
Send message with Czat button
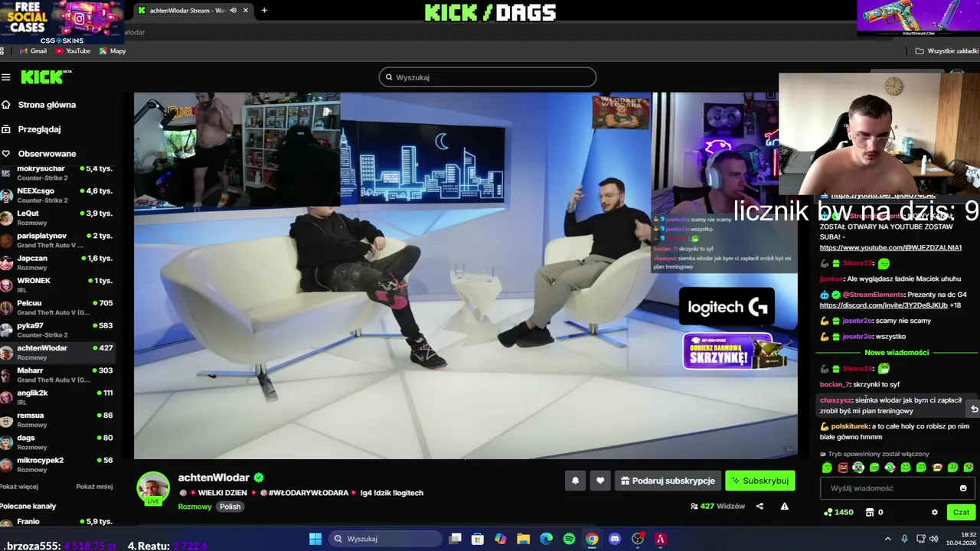(961, 512)
